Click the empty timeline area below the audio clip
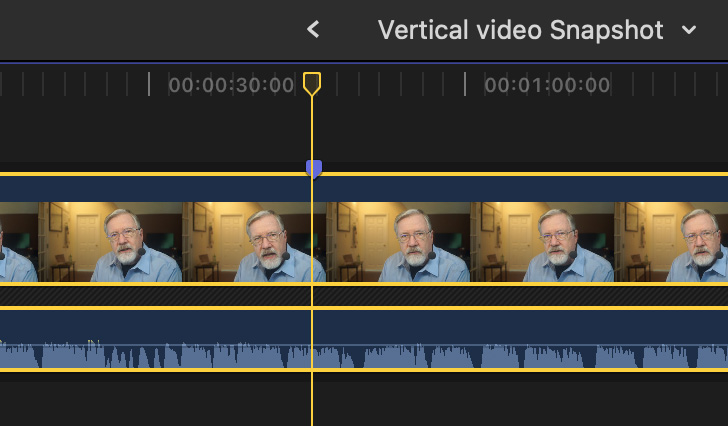The height and width of the screenshot is (426, 728). pos(450,400)
